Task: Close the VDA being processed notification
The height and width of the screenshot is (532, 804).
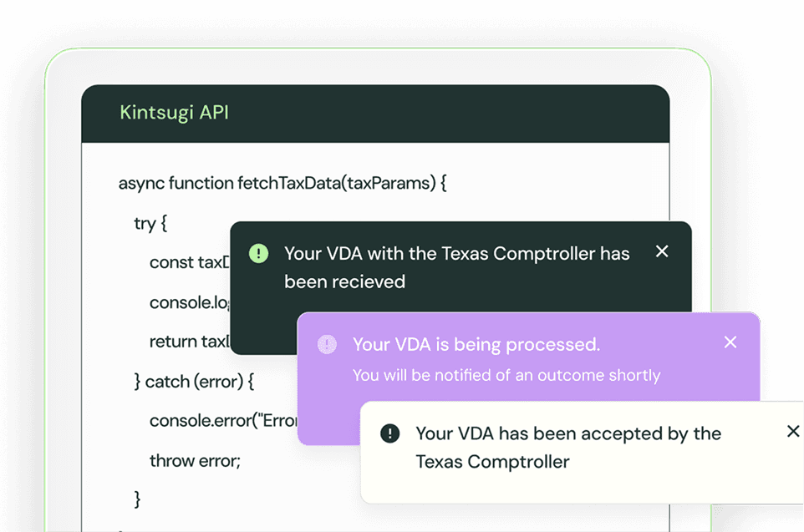Action: click(730, 342)
